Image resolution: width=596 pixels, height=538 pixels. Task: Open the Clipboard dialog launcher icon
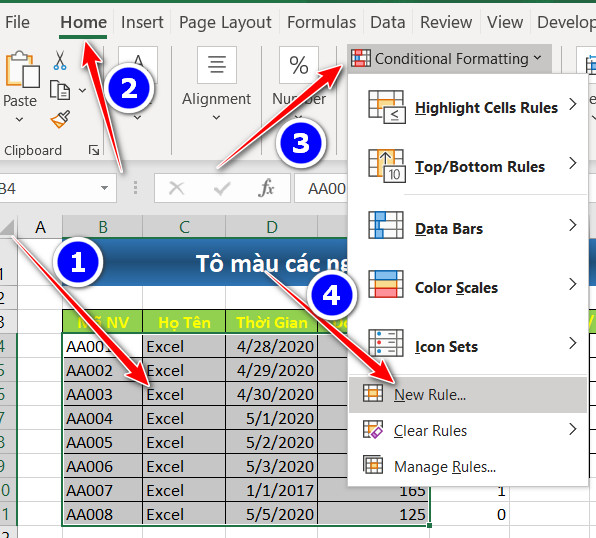(94, 150)
